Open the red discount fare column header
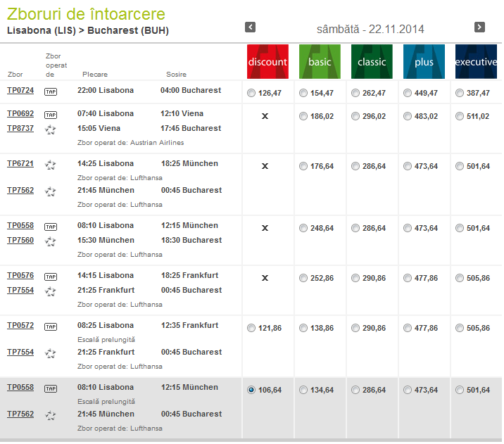504x444 pixels. click(267, 61)
